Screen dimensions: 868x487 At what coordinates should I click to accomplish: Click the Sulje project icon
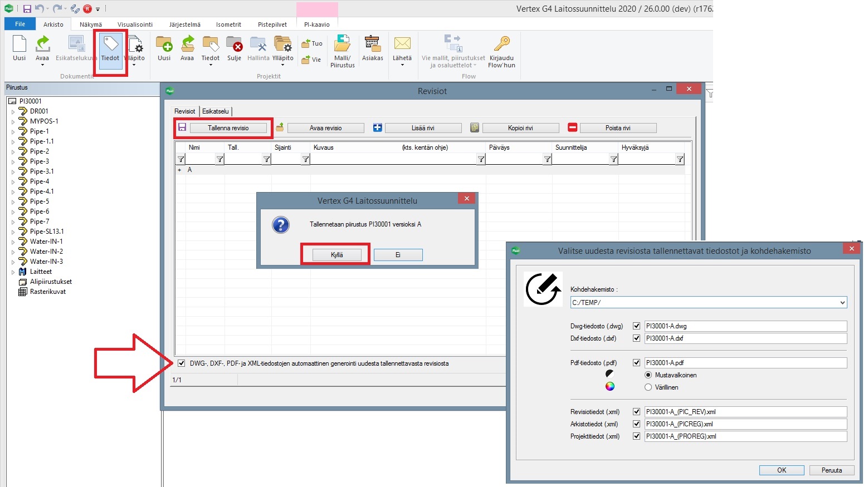pyautogui.click(x=234, y=45)
